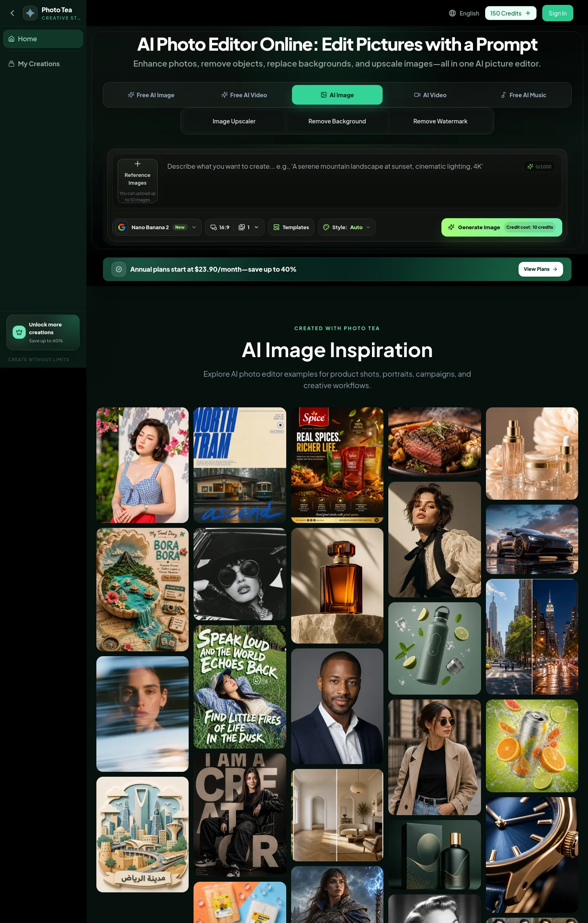588x923 pixels.
Task: Open My Creations in sidebar
Action: click(x=43, y=64)
